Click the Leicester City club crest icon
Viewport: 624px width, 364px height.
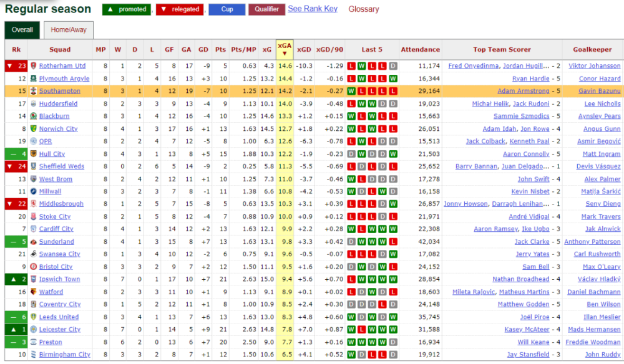pos(33,329)
